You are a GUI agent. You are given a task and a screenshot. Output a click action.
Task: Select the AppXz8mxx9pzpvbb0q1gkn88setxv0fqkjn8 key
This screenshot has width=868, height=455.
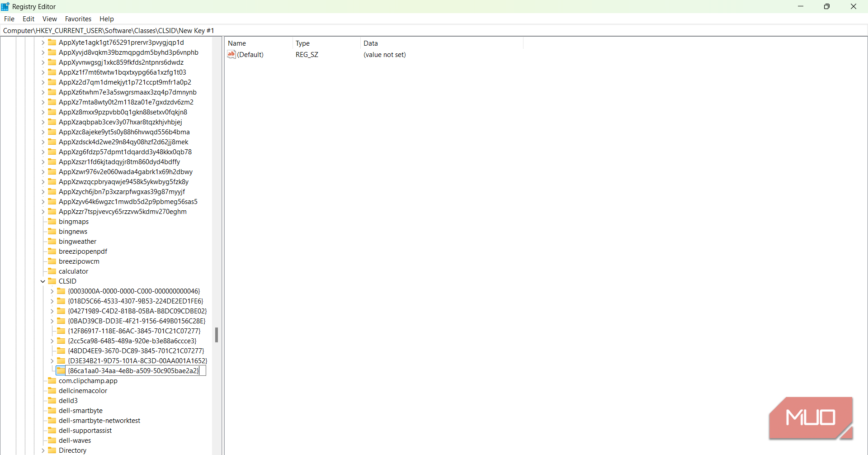[x=123, y=112]
